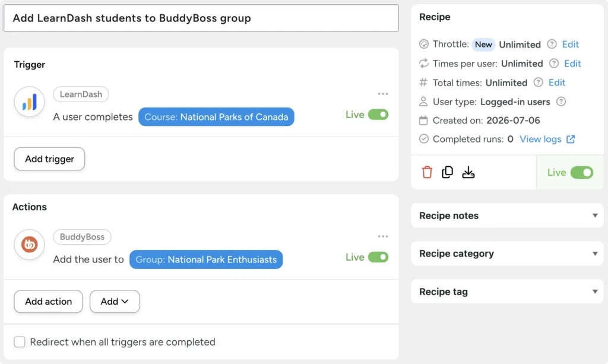
Task: Click the Group: National Park Enthusiasts token
Action: point(206,259)
